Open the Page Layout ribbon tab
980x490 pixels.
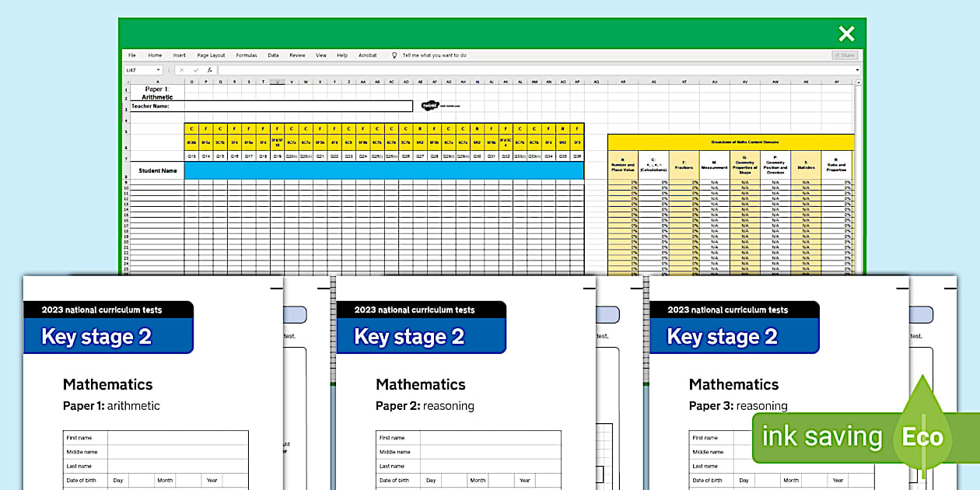tap(212, 55)
